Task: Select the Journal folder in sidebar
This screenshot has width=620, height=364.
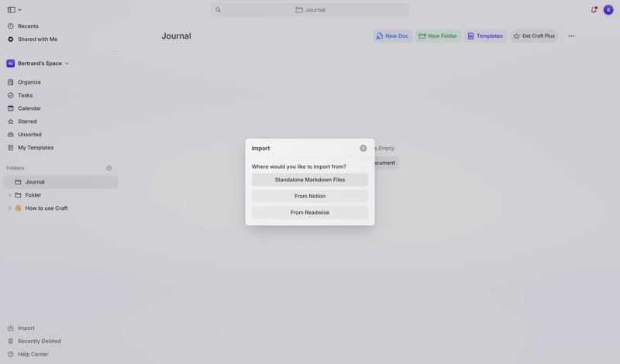Action: 35,182
